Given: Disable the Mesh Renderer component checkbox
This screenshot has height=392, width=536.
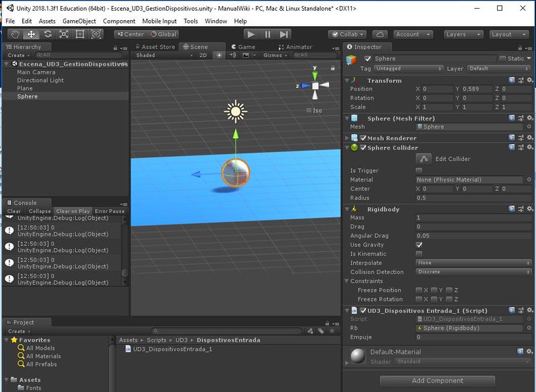Looking at the screenshot, I should click(x=363, y=138).
